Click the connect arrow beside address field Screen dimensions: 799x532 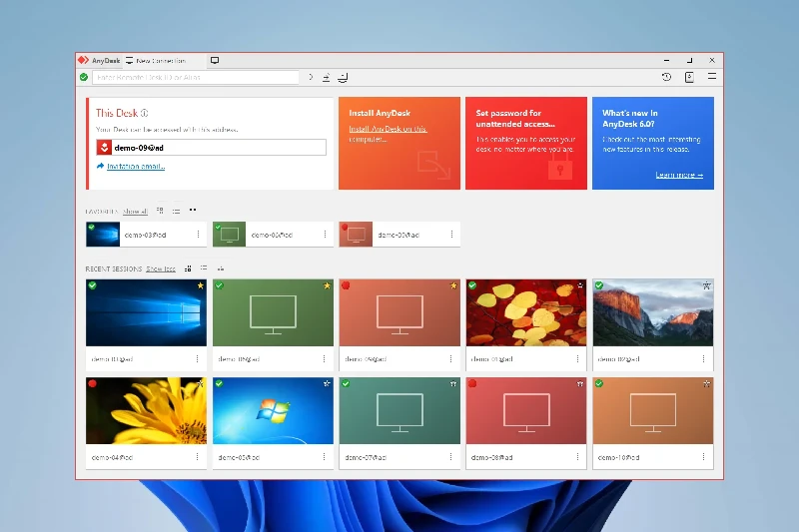(x=311, y=77)
